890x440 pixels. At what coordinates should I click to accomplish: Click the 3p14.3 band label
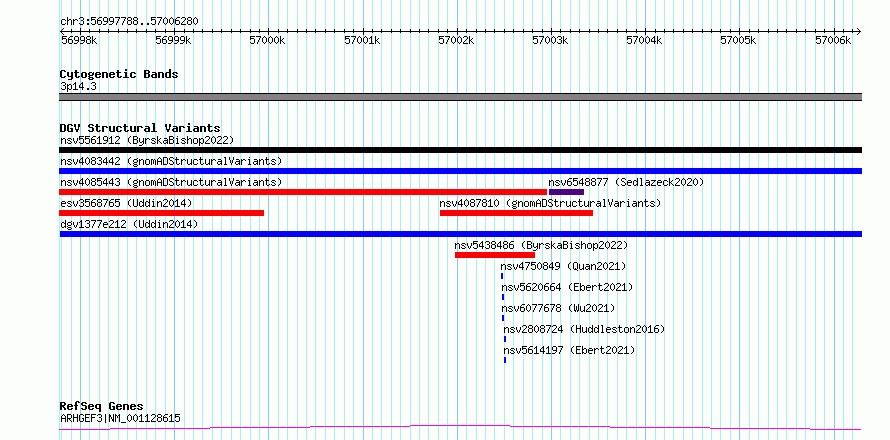[78, 86]
